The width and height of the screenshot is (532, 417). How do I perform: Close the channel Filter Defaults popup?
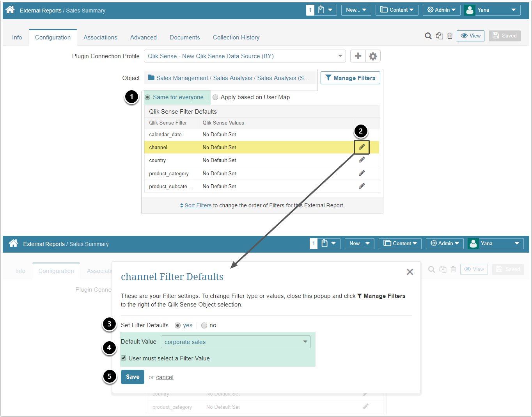click(410, 272)
